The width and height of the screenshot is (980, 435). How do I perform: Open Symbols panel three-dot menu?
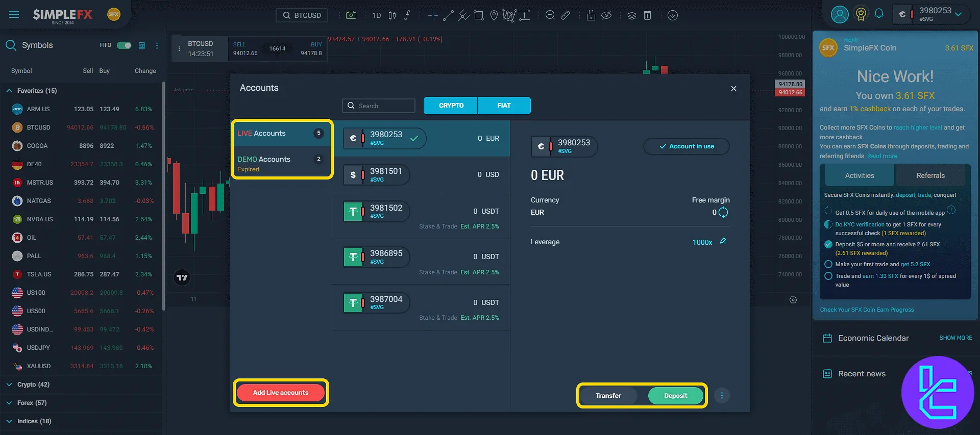tap(157, 45)
